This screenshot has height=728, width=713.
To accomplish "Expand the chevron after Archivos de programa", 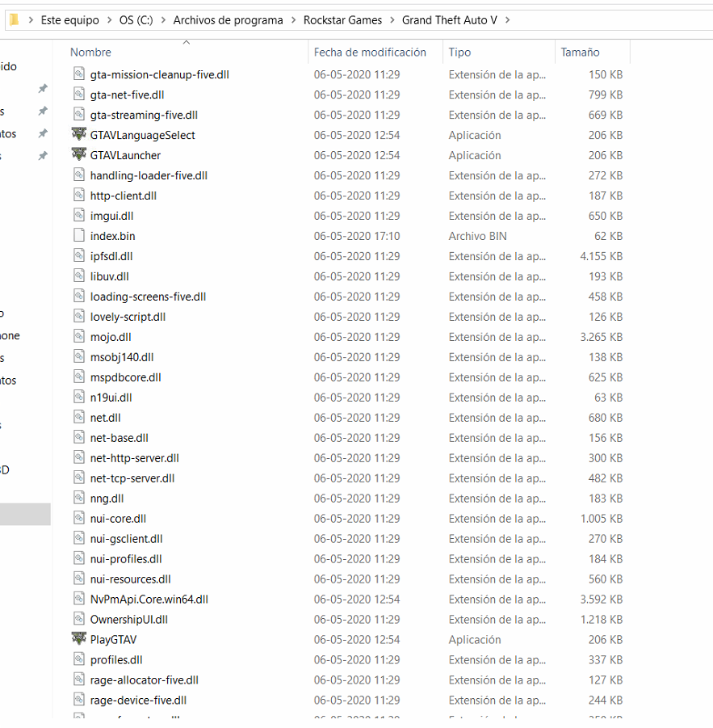I will 294,20.
